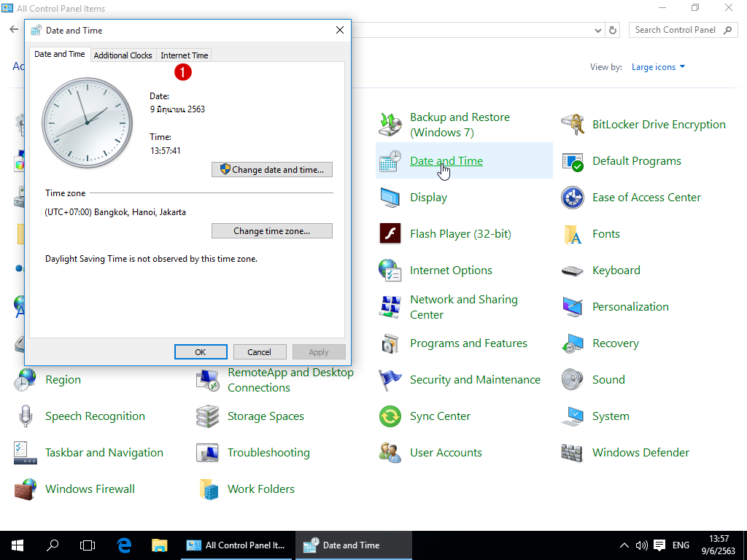Image resolution: width=747 pixels, height=560 pixels.
Task: Expand the View by Large icons dropdown
Action: pos(658,67)
